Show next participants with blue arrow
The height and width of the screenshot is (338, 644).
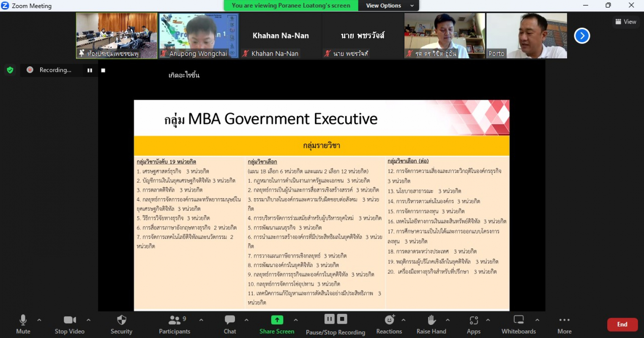pos(582,36)
